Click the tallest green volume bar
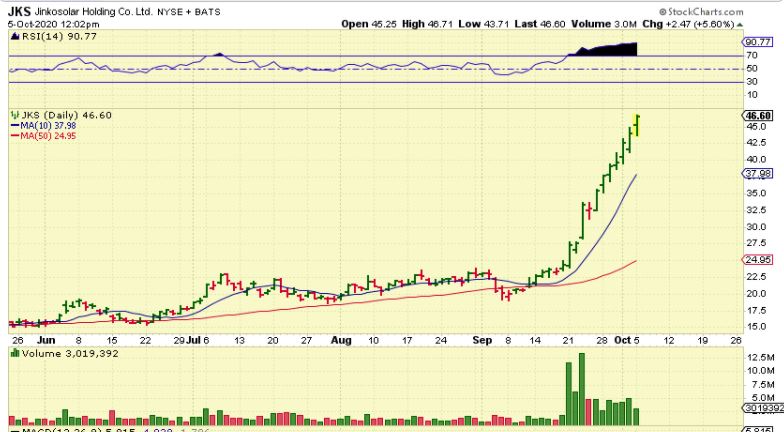 [582, 390]
